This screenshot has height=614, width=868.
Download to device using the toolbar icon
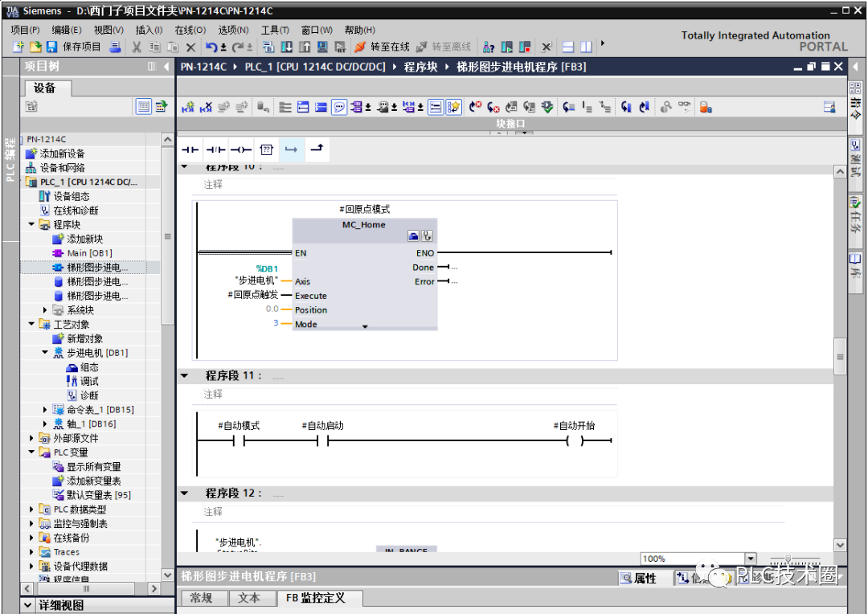click(286, 47)
